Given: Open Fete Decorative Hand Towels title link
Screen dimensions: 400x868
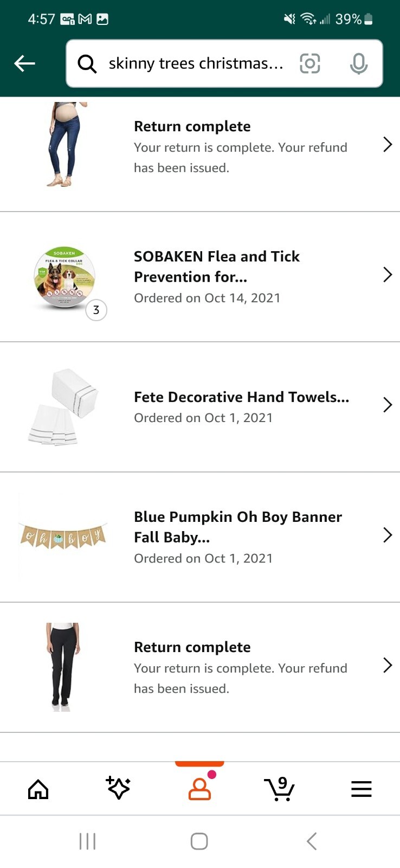Looking at the screenshot, I should (241, 397).
